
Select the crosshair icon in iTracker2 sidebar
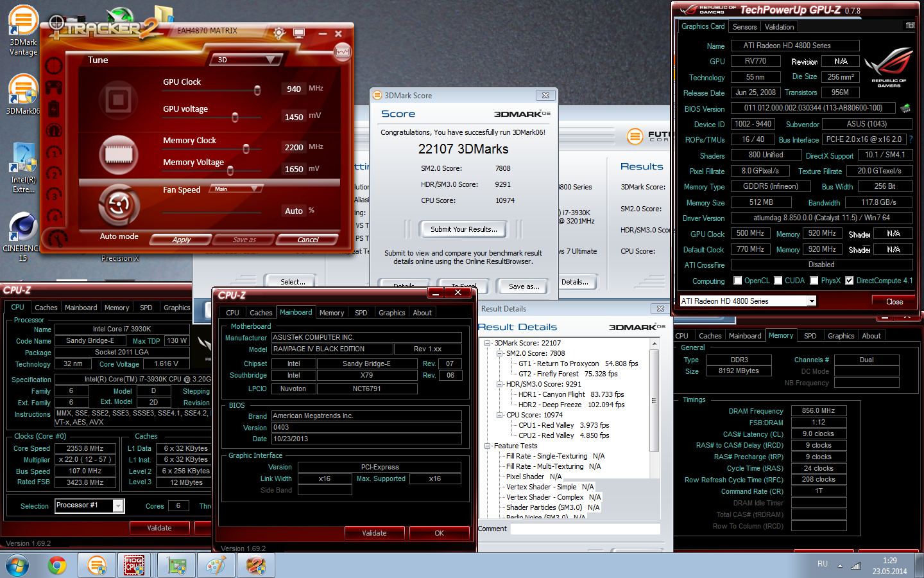point(54,66)
